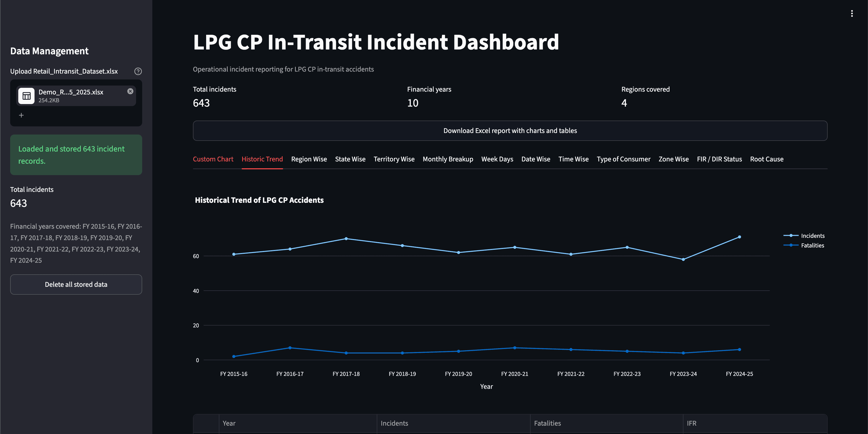The height and width of the screenshot is (434, 868).
Task: Open the Date Wise tab
Action: click(x=536, y=159)
